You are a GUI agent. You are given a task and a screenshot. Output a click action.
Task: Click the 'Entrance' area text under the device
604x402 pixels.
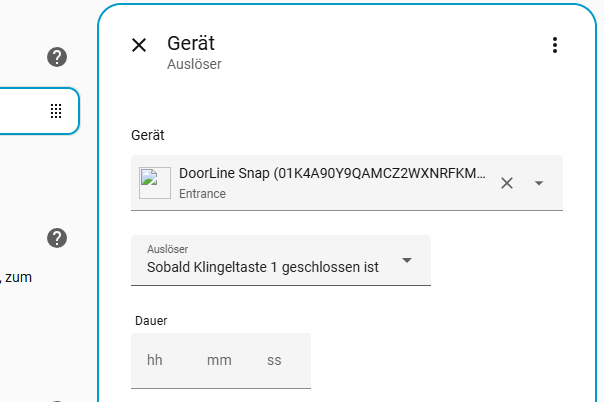[x=202, y=194]
